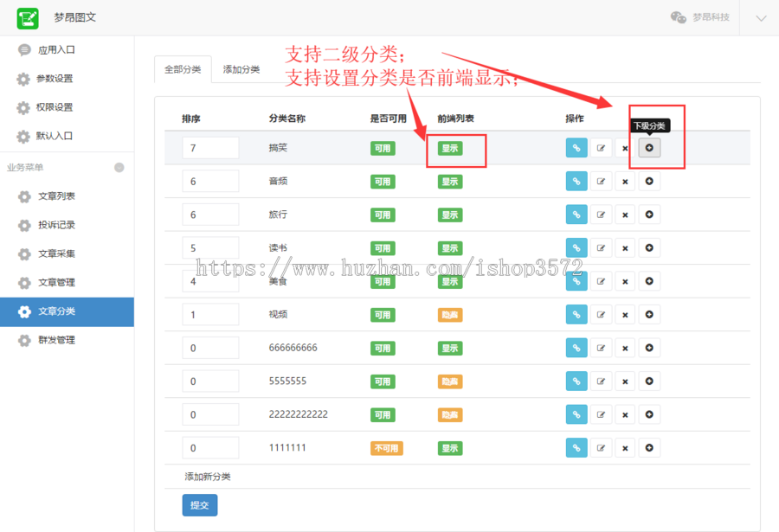Expand subcategories for the 22222222222 row
This screenshot has width=779, height=532.
[649, 413]
